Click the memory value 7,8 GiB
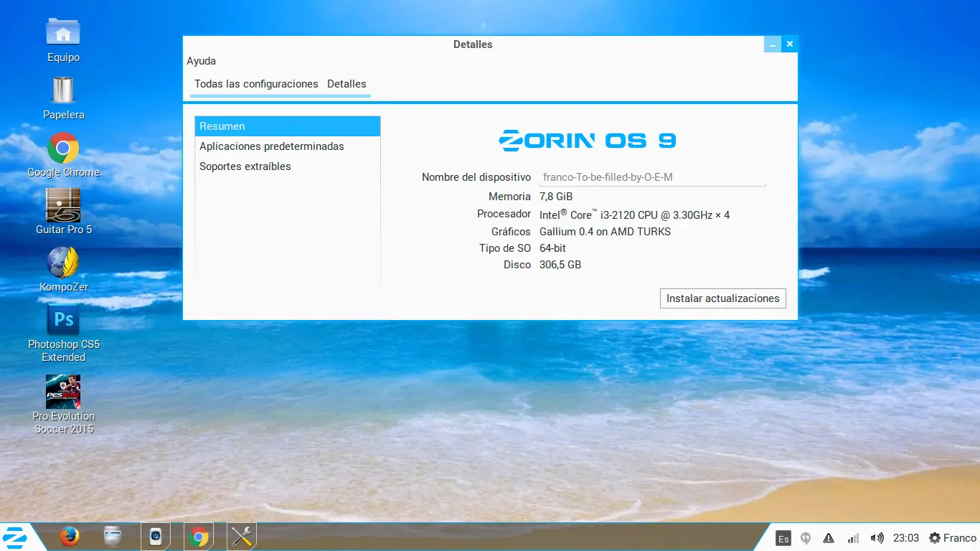Image resolution: width=980 pixels, height=551 pixels. click(556, 197)
